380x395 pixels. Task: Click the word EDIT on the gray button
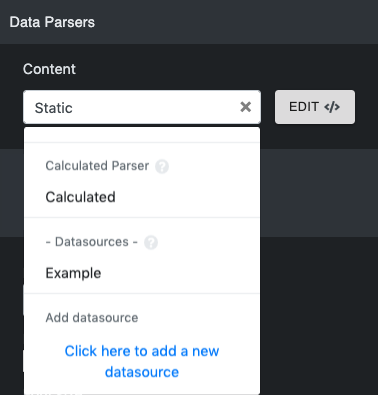(x=304, y=107)
